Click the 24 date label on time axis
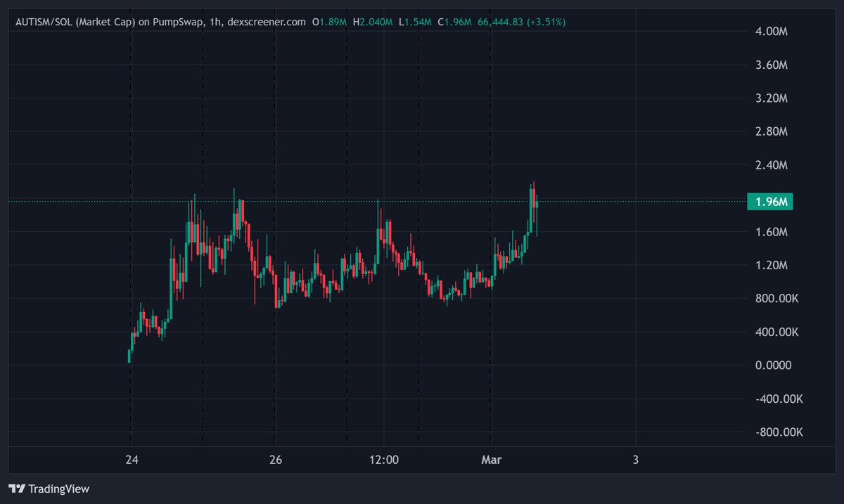844x504 pixels. pos(131,460)
